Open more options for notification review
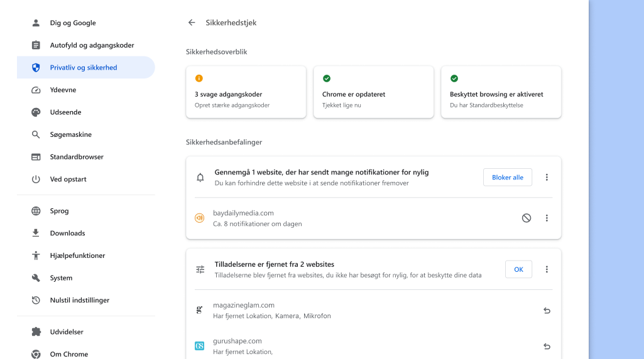The image size is (644, 359). [x=547, y=177]
